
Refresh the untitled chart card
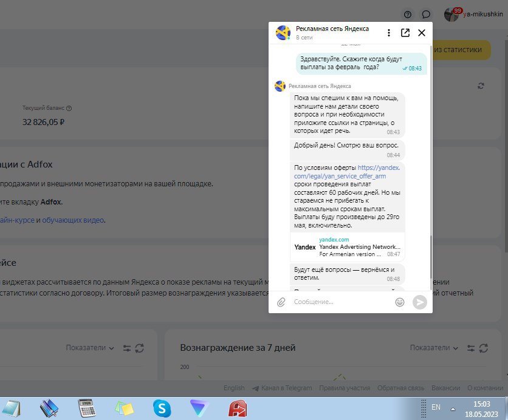(139, 348)
